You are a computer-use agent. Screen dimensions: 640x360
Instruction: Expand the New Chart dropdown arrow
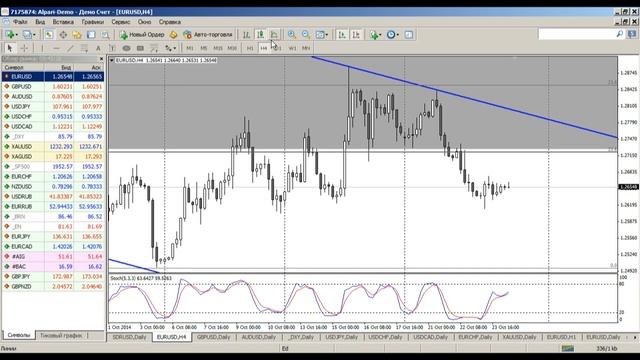(x=17, y=35)
